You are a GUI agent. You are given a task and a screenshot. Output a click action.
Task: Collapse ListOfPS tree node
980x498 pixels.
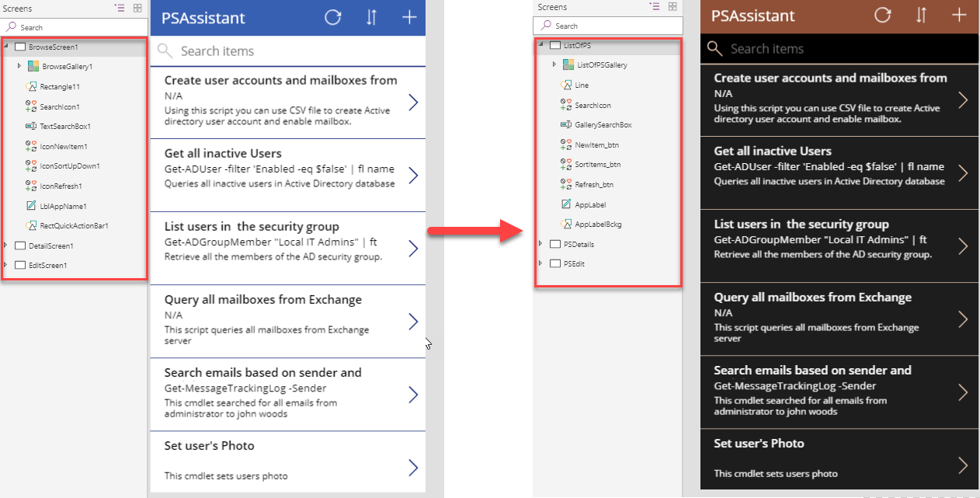[x=542, y=45]
